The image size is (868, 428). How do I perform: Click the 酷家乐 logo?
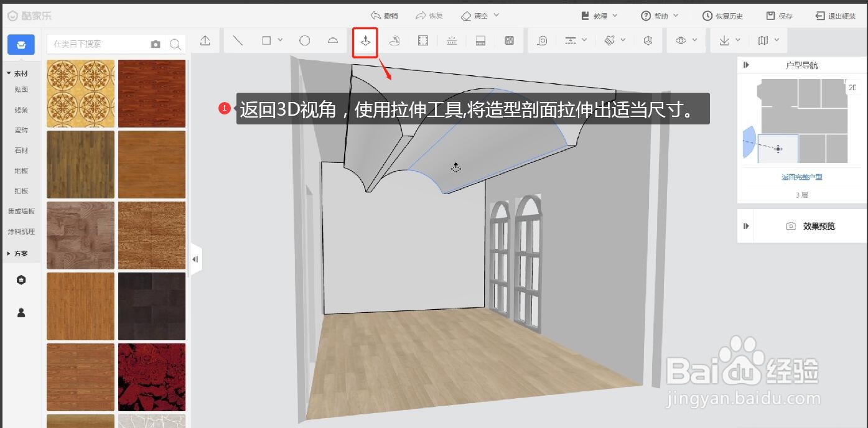(x=30, y=16)
